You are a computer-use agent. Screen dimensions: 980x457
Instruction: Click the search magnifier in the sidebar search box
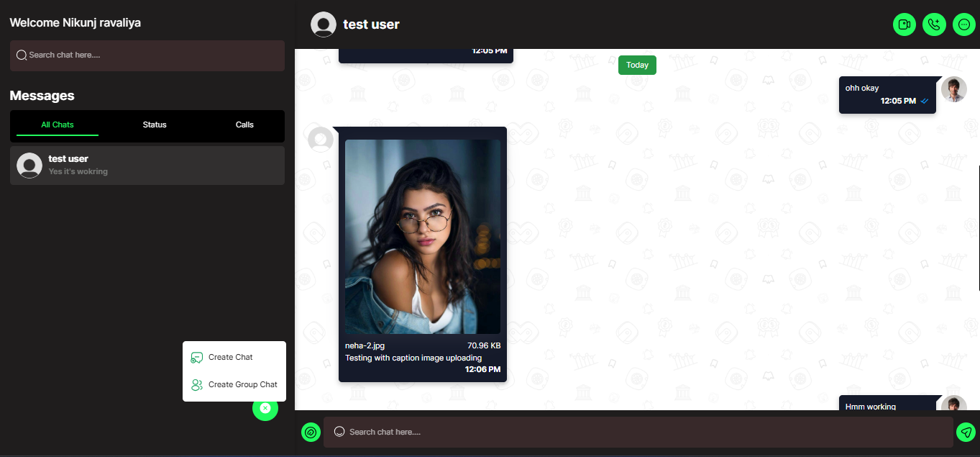click(22, 54)
